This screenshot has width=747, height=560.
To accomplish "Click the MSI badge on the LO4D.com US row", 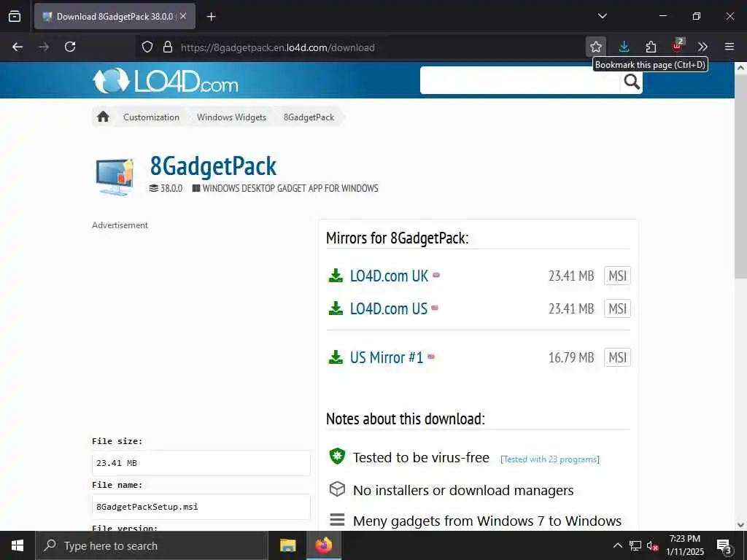I will tap(617, 308).
